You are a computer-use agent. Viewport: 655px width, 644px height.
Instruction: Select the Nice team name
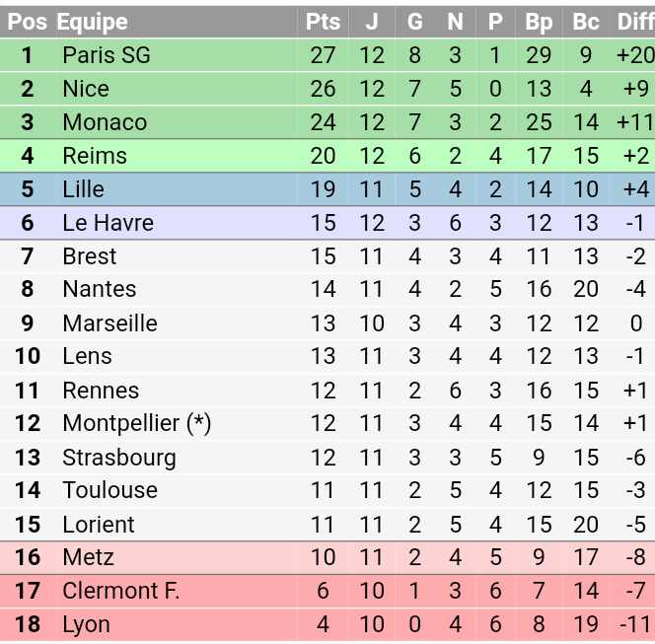click(x=86, y=89)
